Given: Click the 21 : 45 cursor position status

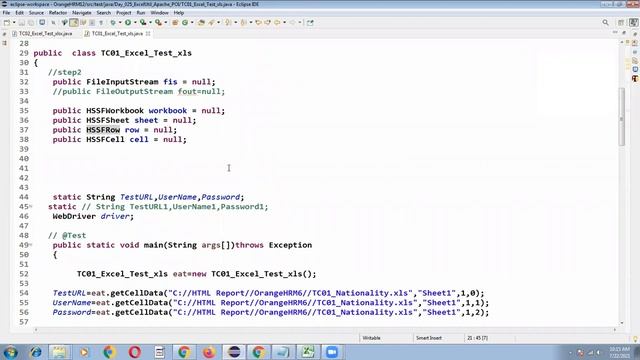Looking at the screenshot, I should pyautogui.click(x=477, y=338).
